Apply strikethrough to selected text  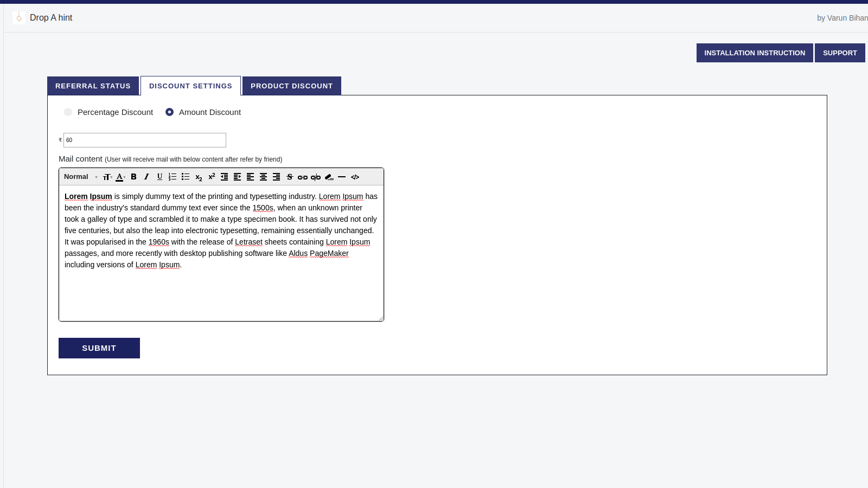click(290, 177)
